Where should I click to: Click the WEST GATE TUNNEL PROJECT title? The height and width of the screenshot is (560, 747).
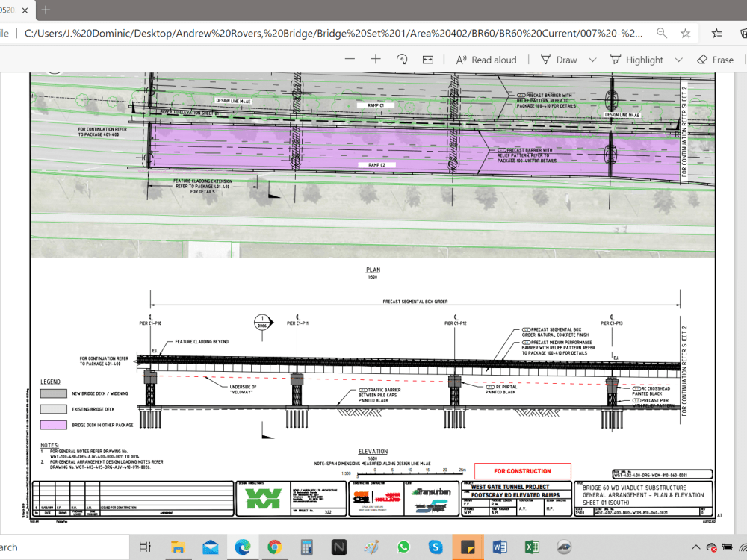pyautogui.click(x=510, y=487)
